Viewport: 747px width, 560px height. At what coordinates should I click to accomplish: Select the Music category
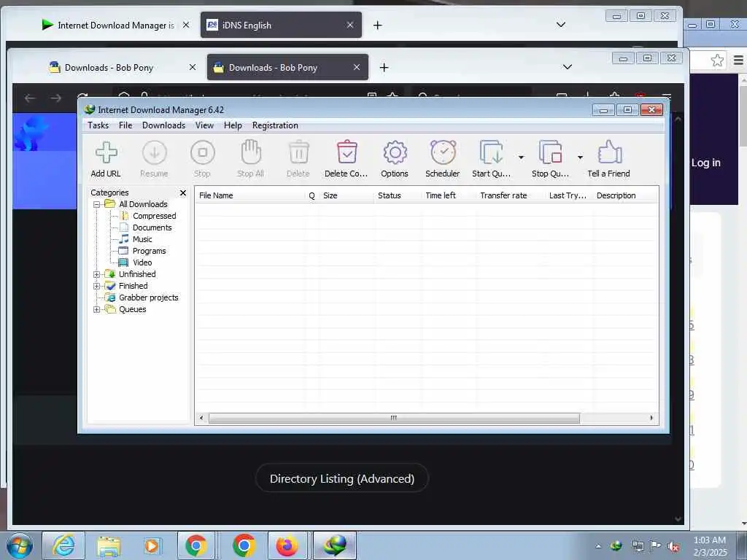(142, 239)
